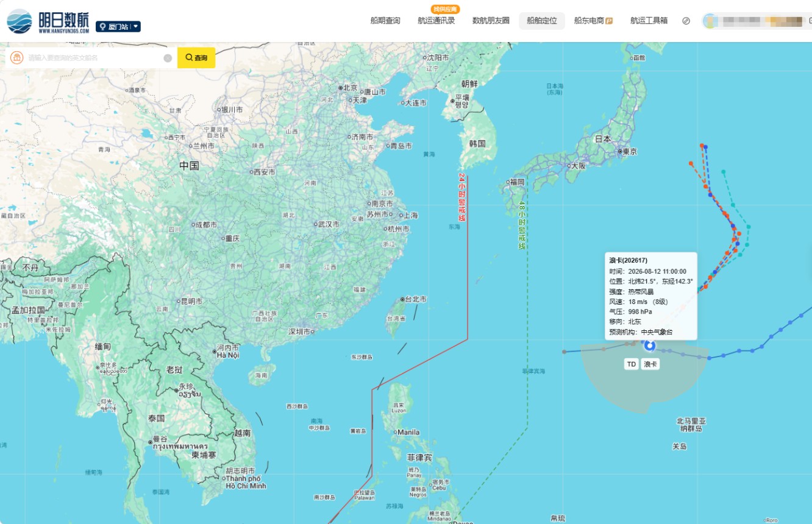
Task: Open the 航运工具箱 menu
Action: pos(649,21)
